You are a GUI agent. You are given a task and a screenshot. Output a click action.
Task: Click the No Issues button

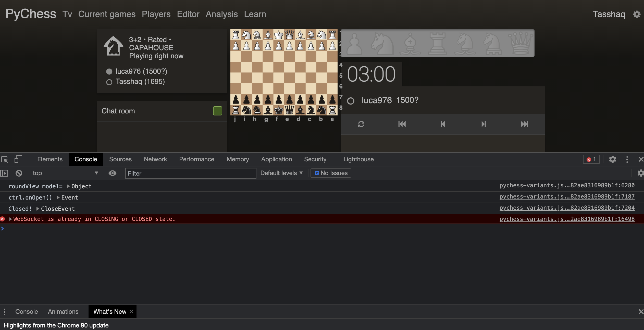click(330, 173)
